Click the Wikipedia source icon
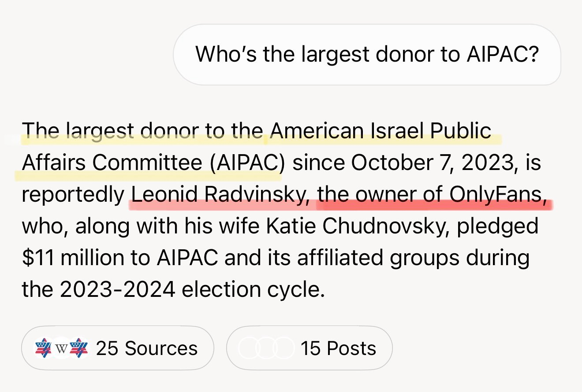 coord(61,348)
